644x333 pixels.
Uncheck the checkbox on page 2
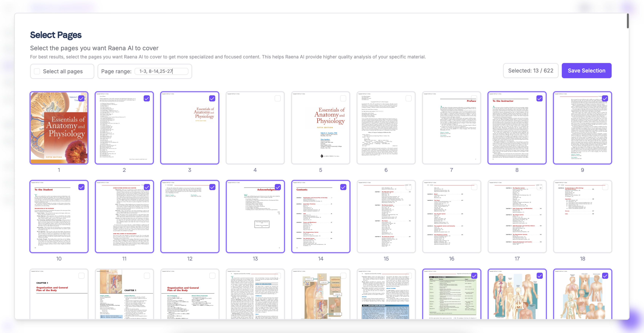(147, 99)
